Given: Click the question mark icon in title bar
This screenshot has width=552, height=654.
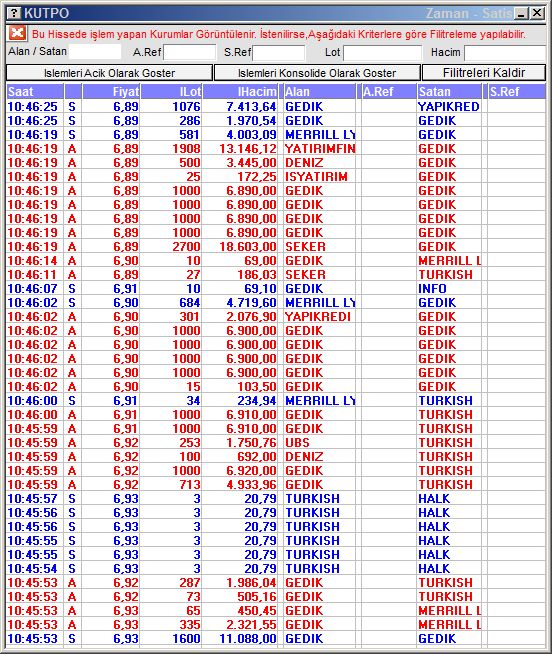Looking at the screenshot, I should coord(14,13).
